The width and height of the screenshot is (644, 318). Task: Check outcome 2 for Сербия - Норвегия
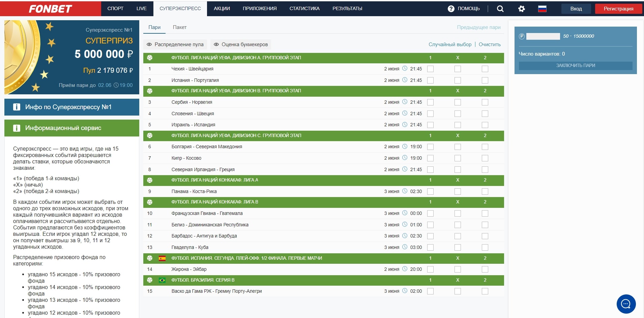point(485,102)
